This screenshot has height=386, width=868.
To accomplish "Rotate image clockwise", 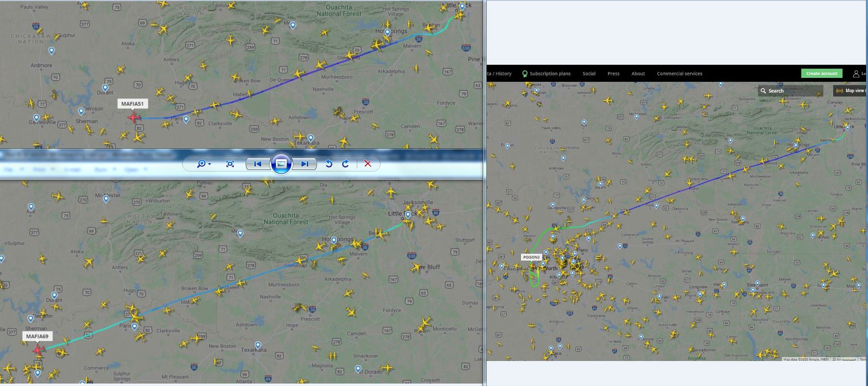I will click(x=346, y=164).
